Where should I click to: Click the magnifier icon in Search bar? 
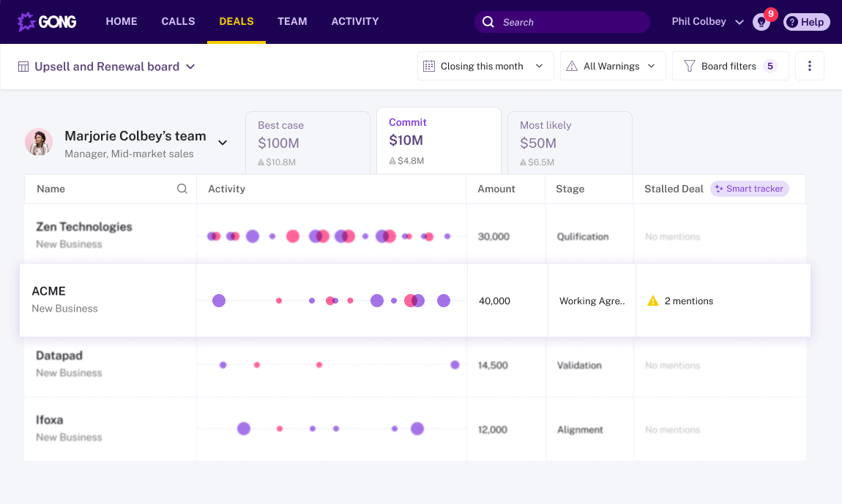click(488, 22)
